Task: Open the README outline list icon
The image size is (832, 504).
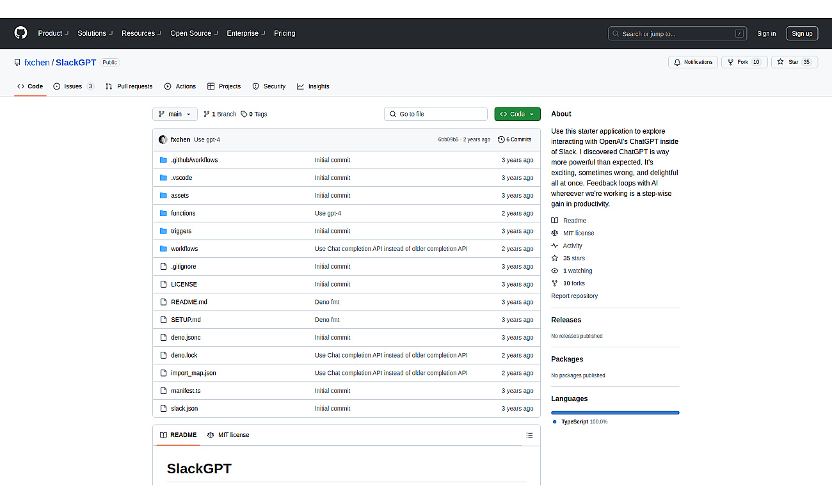Action: point(529,436)
